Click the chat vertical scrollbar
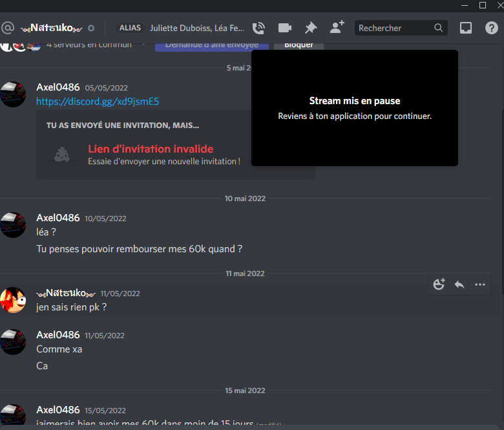 (x=502, y=202)
